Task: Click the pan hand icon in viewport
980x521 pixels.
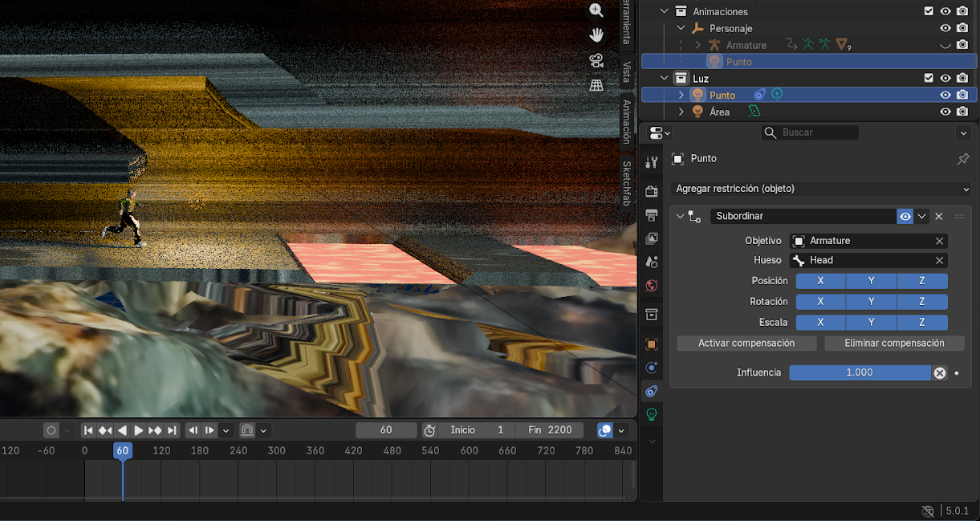Action: click(x=596, y=35)
